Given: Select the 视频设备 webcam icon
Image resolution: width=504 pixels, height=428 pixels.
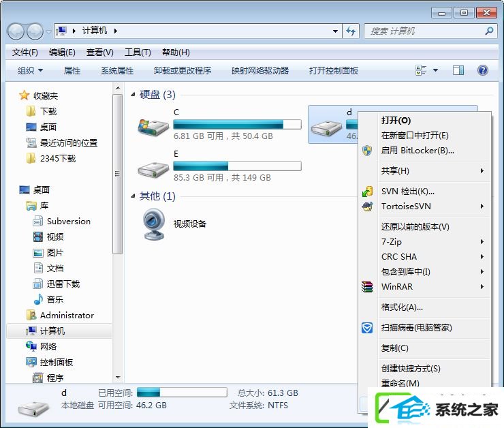Looking at the screenshot, I should [x=154, y=224].
